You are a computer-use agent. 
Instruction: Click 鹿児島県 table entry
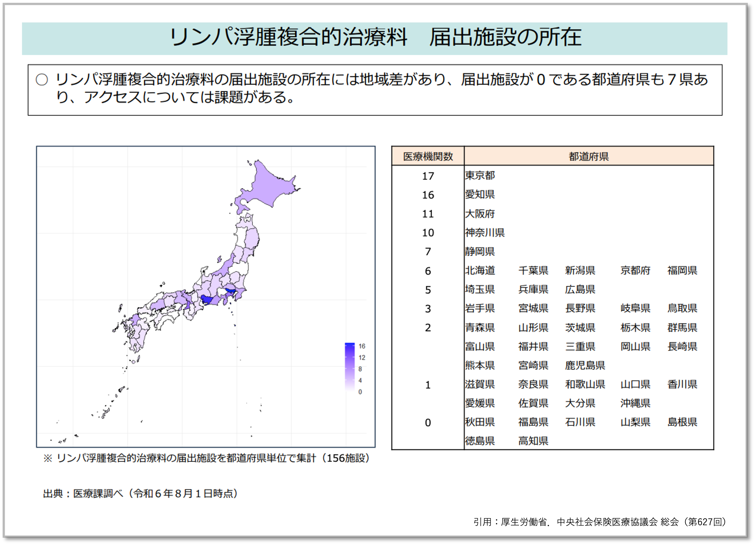point(585,366)
